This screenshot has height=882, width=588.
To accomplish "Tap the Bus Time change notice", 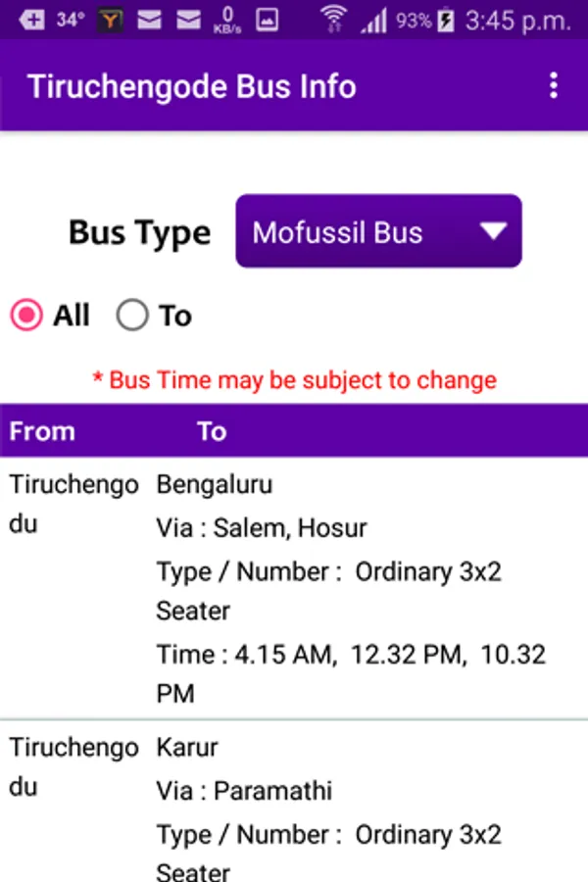I will (x=294, y=380).
